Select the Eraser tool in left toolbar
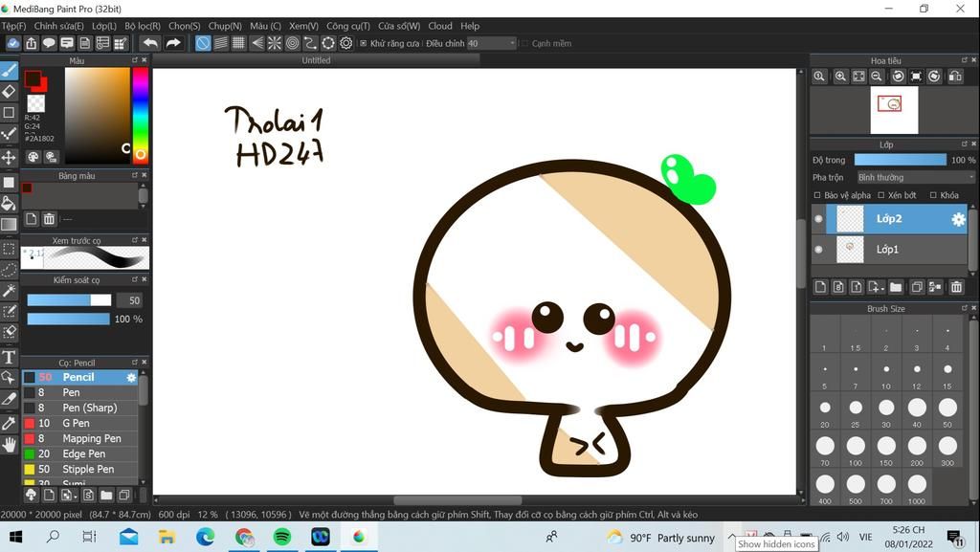The width and height of the screenshot is (980, 552). point(9,91)
